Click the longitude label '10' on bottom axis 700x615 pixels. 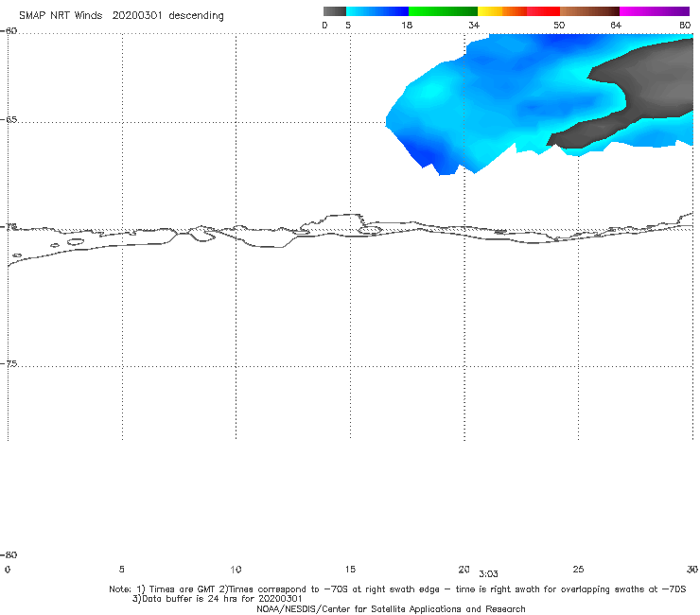coord(236,570)
